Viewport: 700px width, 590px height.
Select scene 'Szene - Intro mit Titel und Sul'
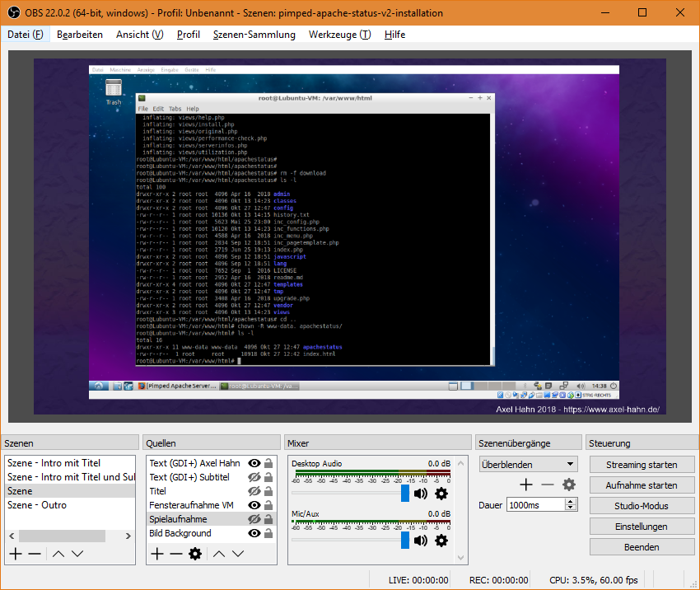click(x=70, y=477)
